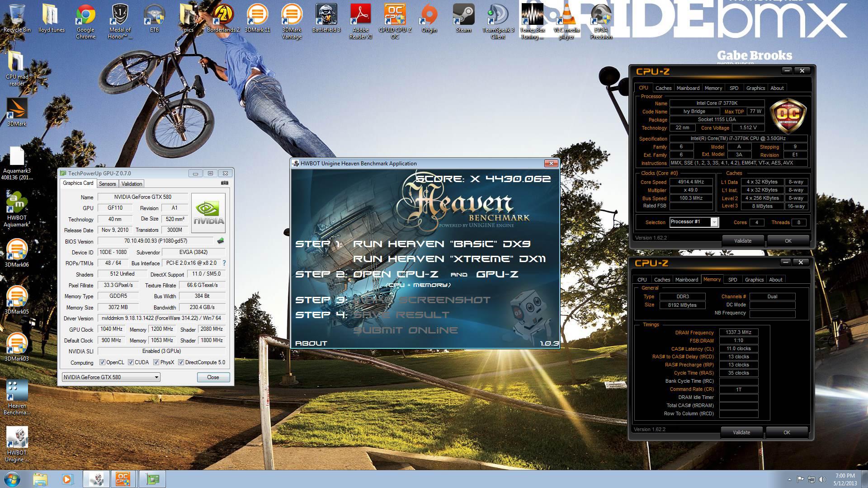
Task: Click OK in the lower CPU-Z window
Action: pos(787,432)
